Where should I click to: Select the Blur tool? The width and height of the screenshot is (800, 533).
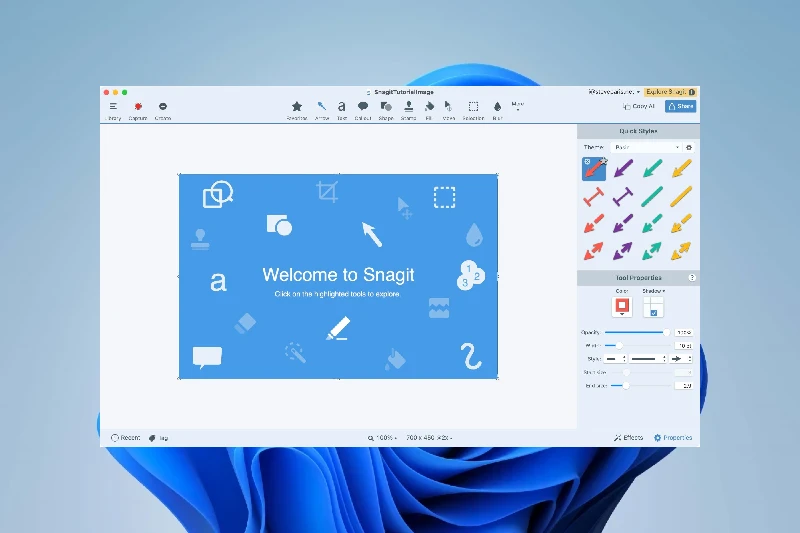pyautogui.click(x=497, y=110)
